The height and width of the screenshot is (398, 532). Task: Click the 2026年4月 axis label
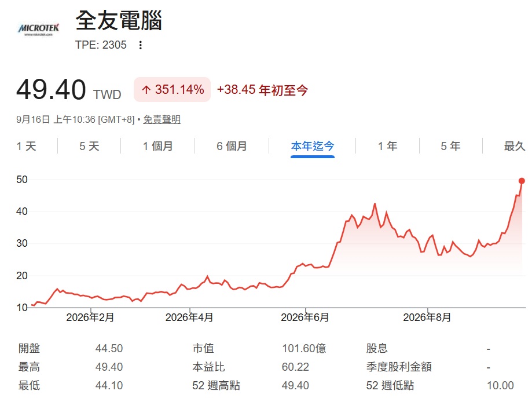189,317
